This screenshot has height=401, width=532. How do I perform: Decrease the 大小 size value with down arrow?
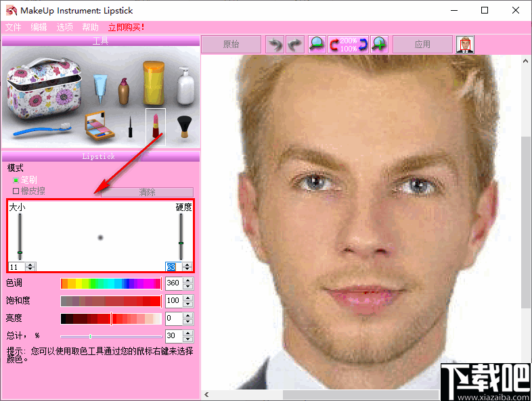[30, 269]
